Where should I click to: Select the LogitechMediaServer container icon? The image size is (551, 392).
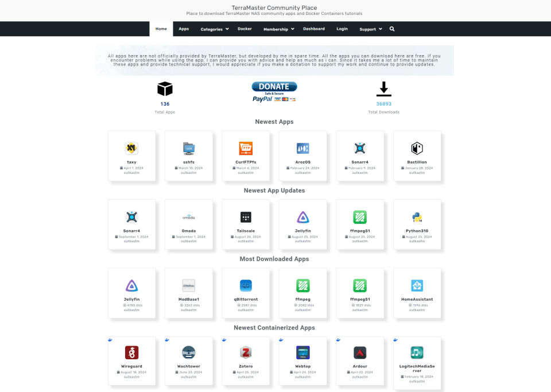(417, 352)
